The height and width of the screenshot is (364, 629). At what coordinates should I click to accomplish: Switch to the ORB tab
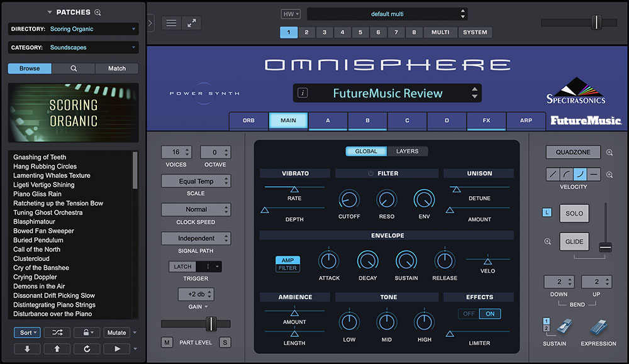[248, 121]
